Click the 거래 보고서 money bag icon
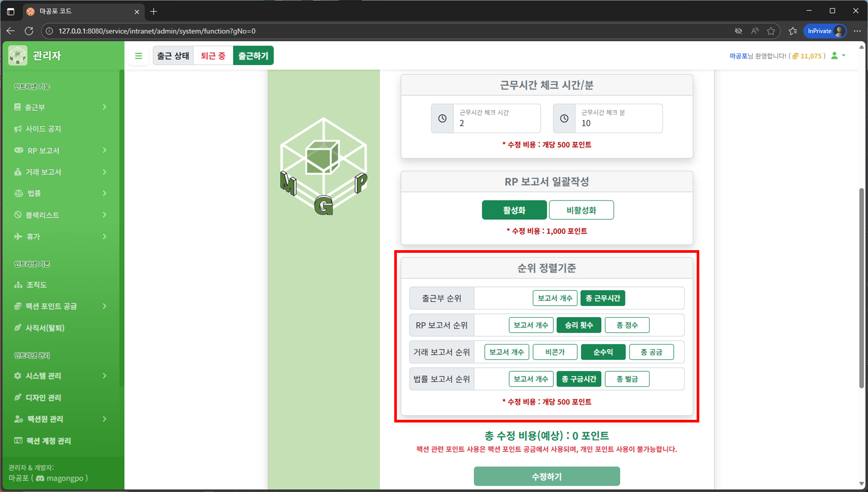868x492 pixels. (x=18, y=172)
